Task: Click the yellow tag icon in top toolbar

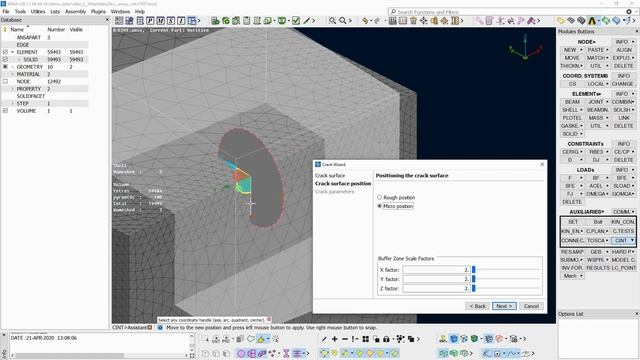Action: 561,20
